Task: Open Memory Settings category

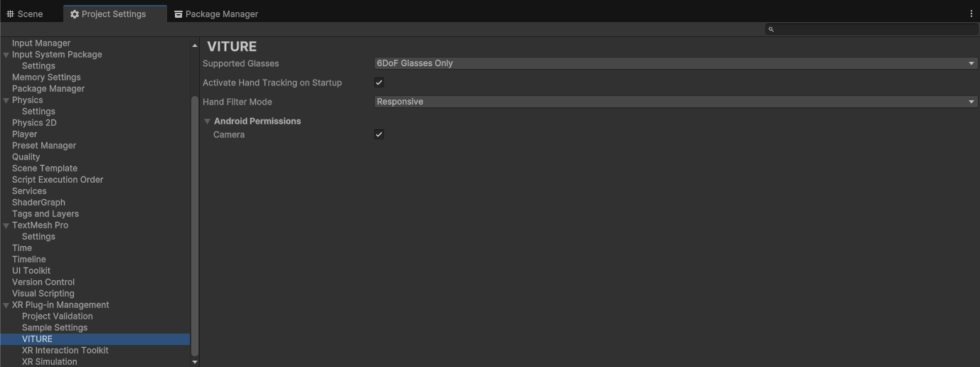Action: pyautogui.click(x=46, y=78)
